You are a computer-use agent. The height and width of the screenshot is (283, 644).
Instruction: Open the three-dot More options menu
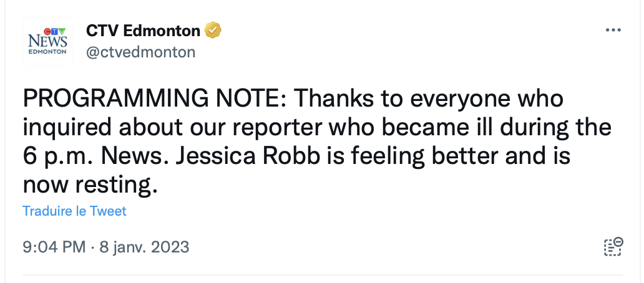click(613, 30)
